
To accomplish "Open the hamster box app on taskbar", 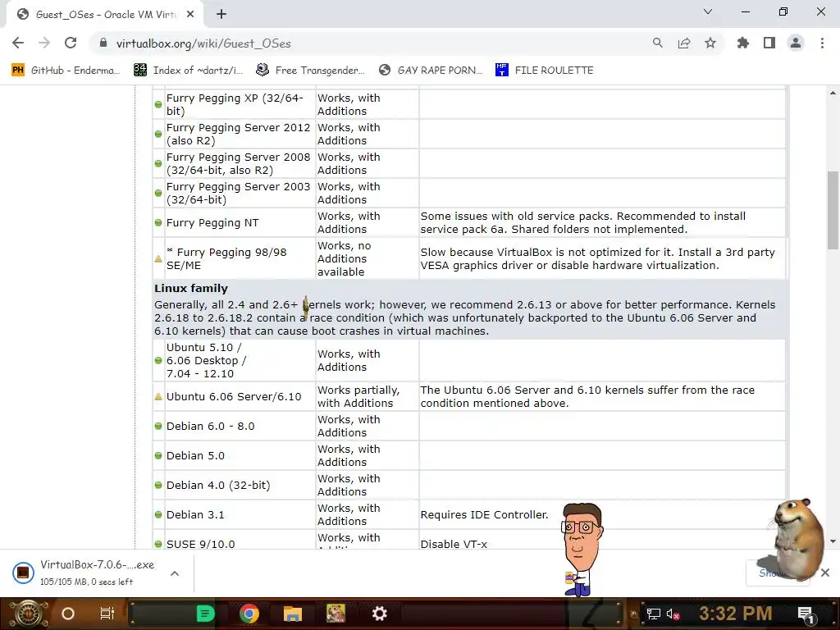I will (x=336, y=614).
